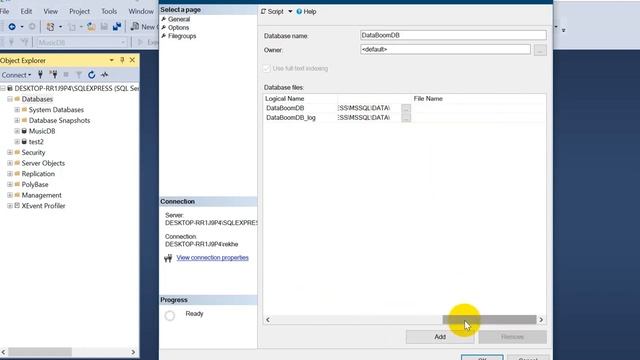Screen dimensions: 640x360
Task: Click the Connect plug icon in Object Explorer
Action: point(40,75)
